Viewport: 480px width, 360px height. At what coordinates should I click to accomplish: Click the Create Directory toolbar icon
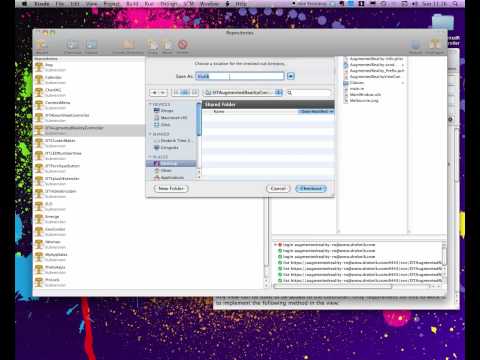tap(128, 47)
